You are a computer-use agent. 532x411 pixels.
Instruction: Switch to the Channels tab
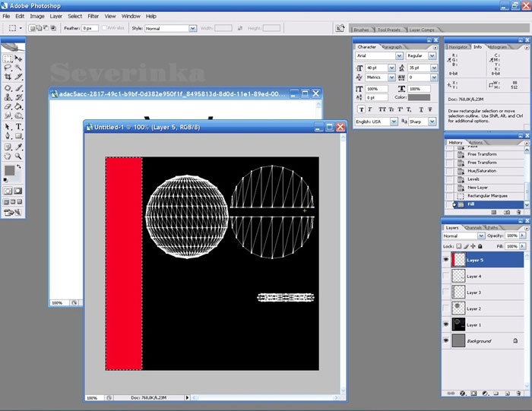[x=473, y=227]
